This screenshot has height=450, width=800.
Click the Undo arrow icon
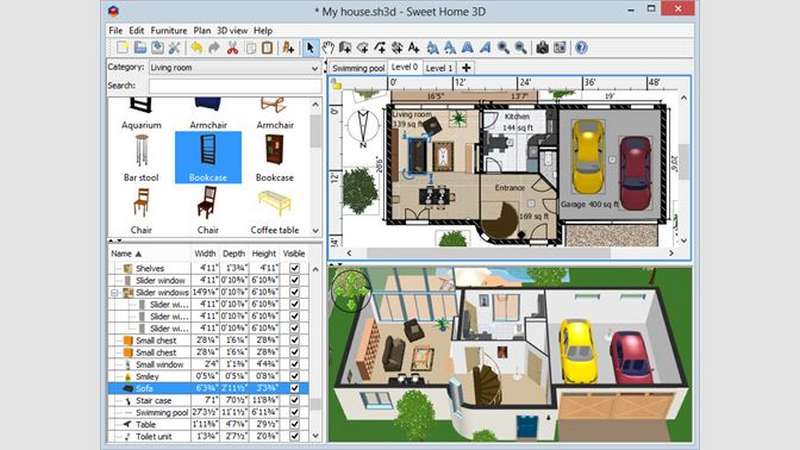[x=196, y=48]
